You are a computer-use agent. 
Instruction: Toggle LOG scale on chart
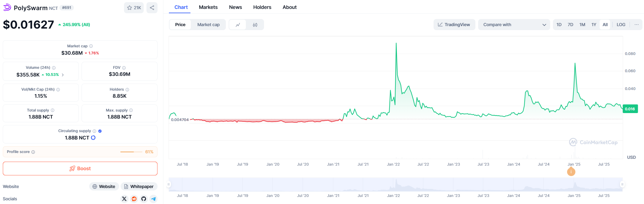pos(621,25)
